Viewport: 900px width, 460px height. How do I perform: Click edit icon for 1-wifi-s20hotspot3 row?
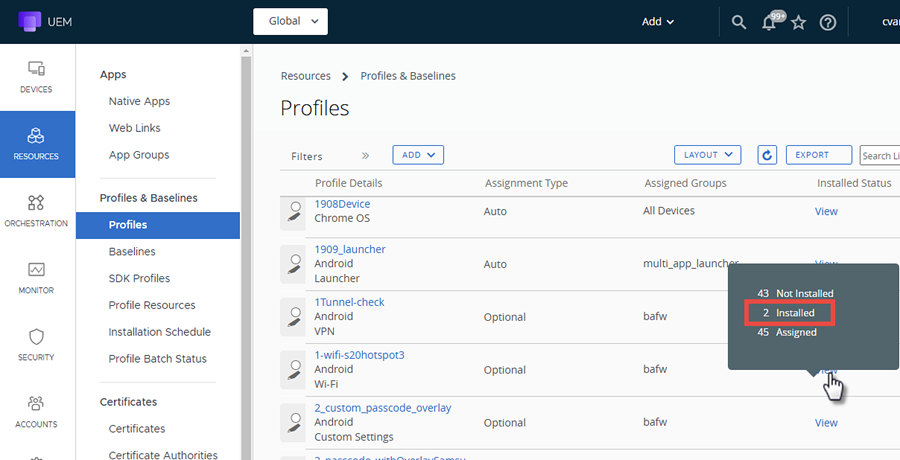[294, 370]
